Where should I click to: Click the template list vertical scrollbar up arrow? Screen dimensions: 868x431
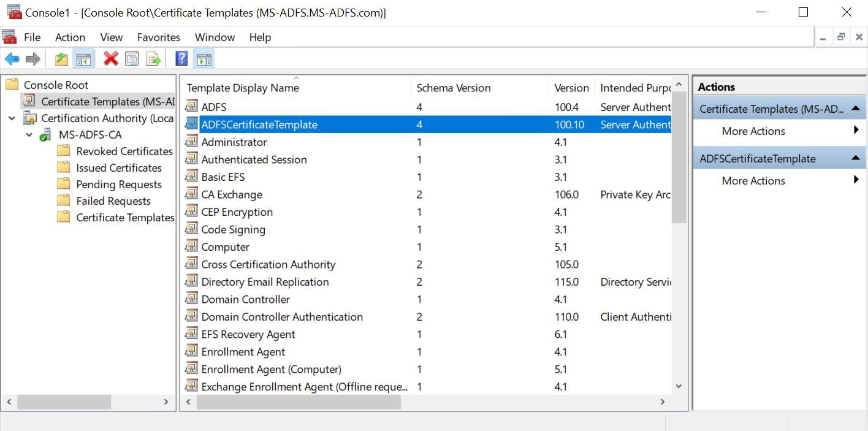pyautogui.click(x=679, y=85)
